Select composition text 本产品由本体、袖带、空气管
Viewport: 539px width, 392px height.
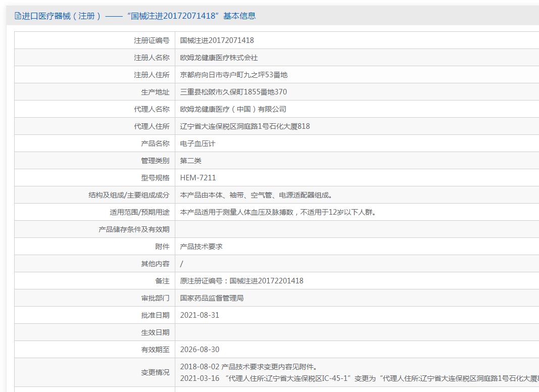257,195
